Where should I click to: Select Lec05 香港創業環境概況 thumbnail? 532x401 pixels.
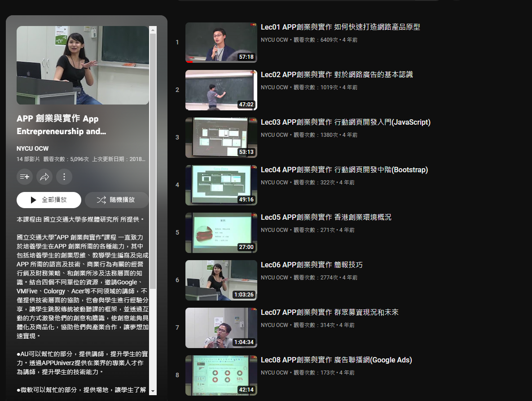[x=221, y=233]
